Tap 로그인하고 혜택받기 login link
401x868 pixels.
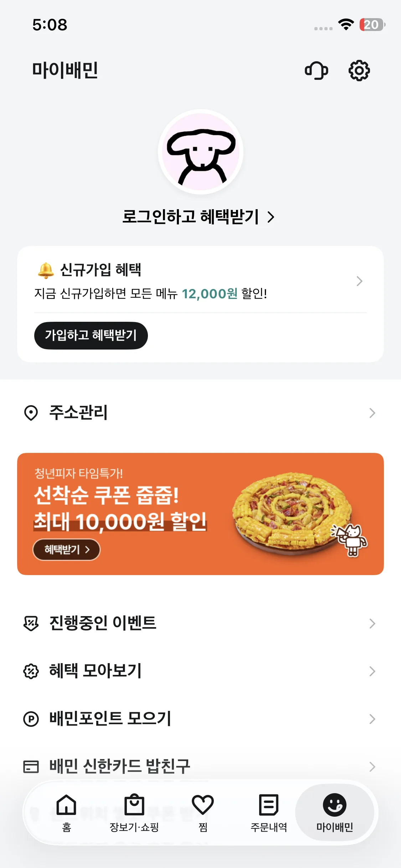coord(198,217)
